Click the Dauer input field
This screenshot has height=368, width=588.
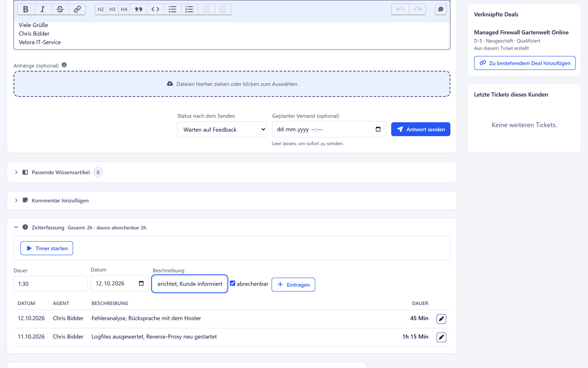point(50,284)
